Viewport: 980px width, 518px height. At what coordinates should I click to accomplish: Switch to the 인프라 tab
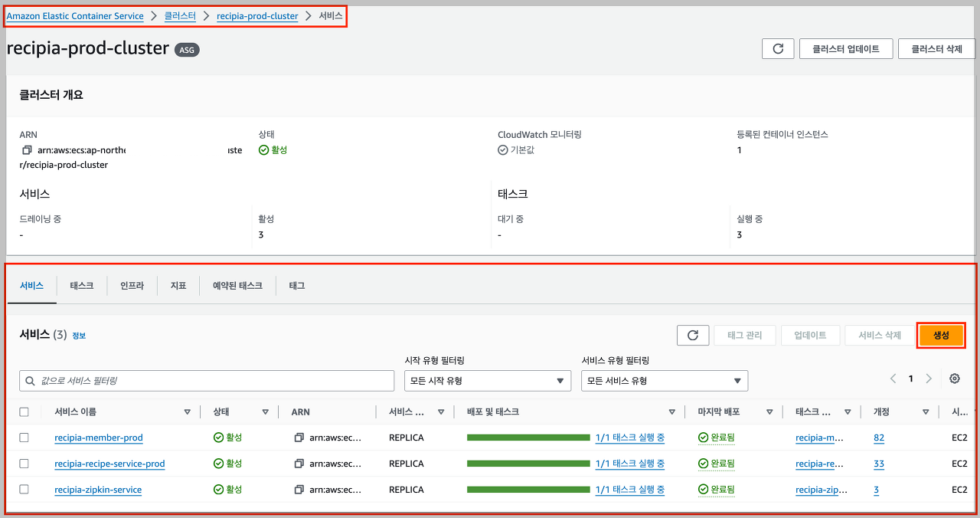[x=132, y=285]
